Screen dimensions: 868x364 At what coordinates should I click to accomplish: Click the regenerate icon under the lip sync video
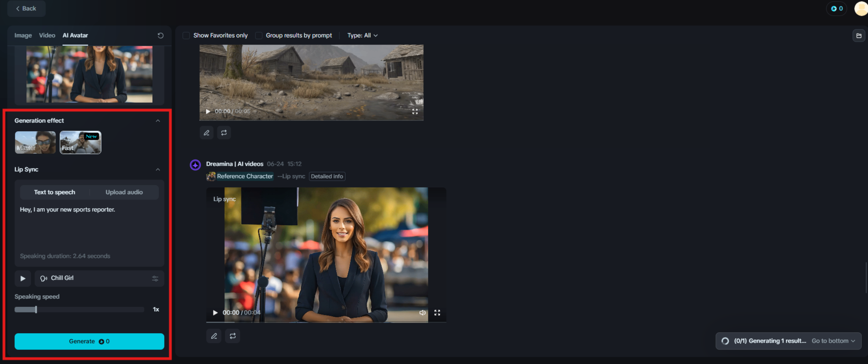[x=232, y=336]
